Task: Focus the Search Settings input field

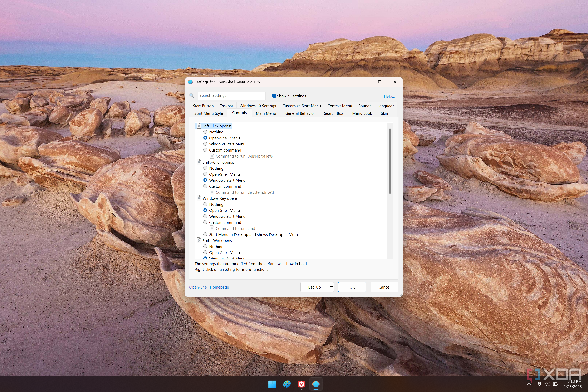Action: point(231,96)
